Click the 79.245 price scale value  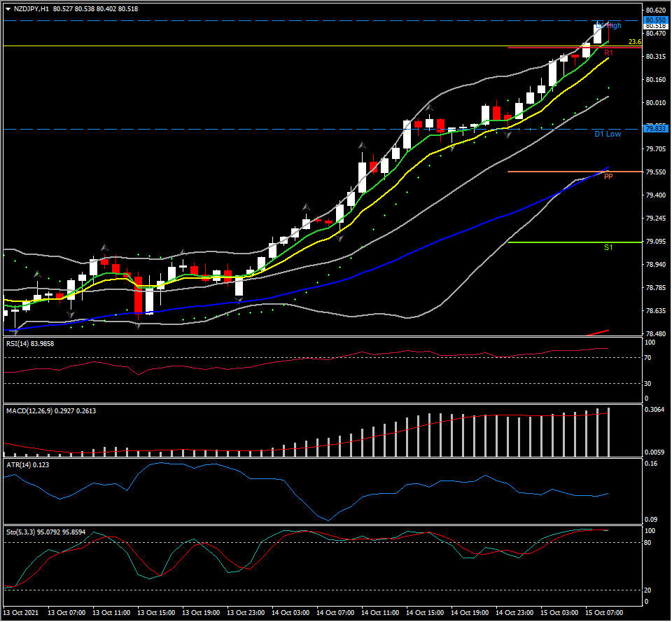[x=656, y=218]
